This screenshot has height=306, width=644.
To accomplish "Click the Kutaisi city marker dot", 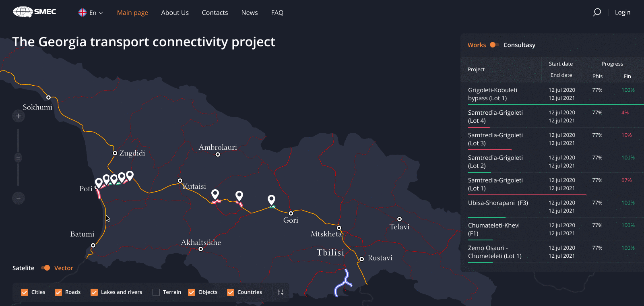I will 180,181.
